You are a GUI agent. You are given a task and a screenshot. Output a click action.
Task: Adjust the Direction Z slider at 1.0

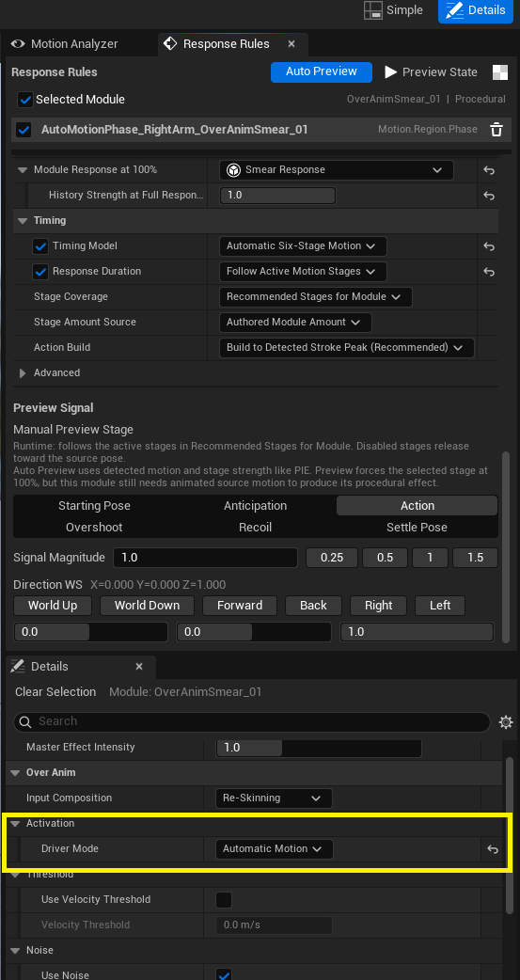pos(417,632)
